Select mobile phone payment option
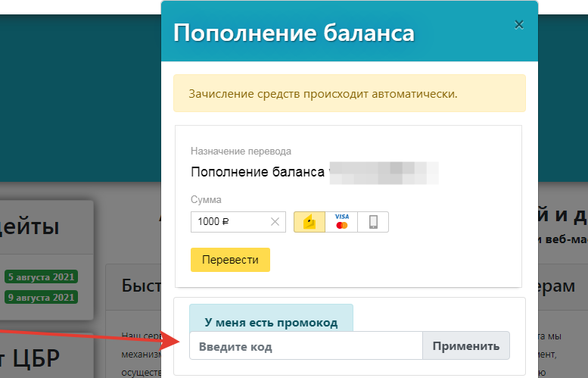Screen dimensions: 588x378 [x=373, y=222]
